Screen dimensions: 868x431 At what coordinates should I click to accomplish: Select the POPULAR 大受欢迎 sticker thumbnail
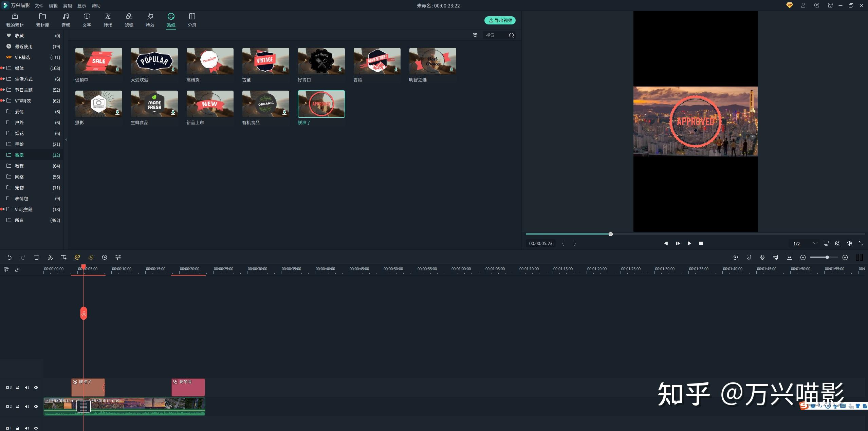pyautogui.click(x=154, y=61)
